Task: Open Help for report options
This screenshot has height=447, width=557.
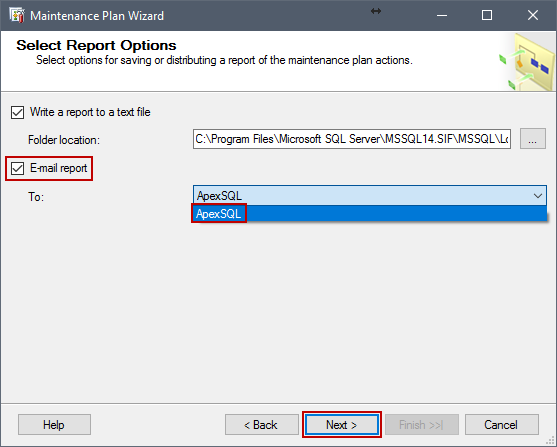Action: click(x=54, y=425)
